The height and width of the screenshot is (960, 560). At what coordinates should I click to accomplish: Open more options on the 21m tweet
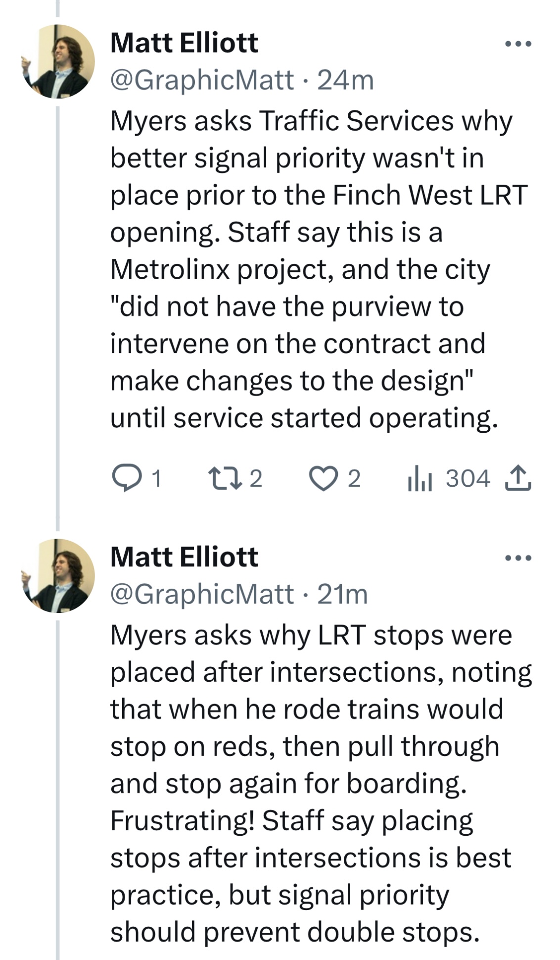tap(518, 558)
